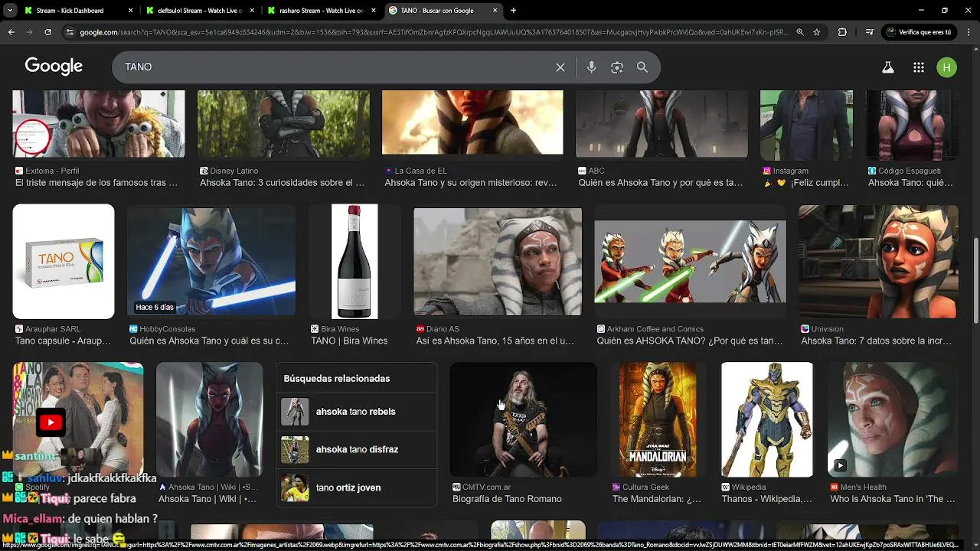Select related search 'ahsoka tano disfraz'

357,449
